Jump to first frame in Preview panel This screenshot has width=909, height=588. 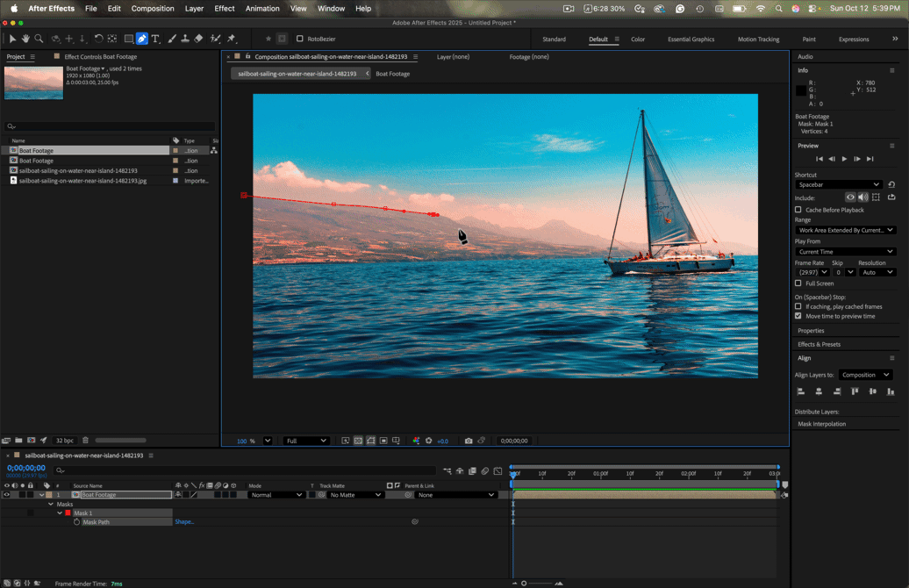point(820,159)
